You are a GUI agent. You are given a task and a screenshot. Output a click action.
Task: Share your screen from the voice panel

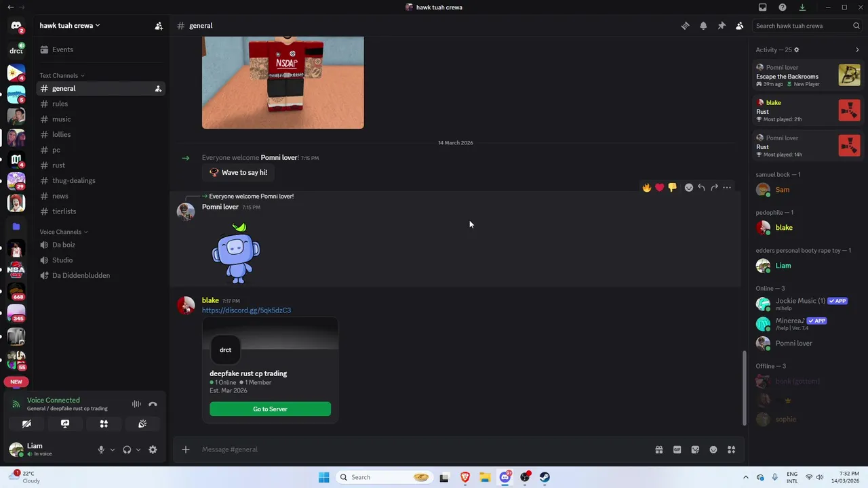(65, 424)
